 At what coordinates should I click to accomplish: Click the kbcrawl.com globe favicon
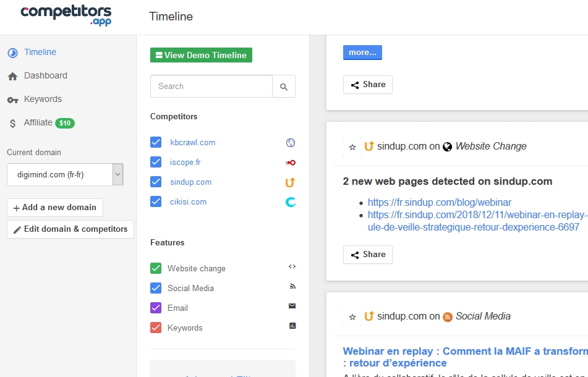(x=291, y=143)
